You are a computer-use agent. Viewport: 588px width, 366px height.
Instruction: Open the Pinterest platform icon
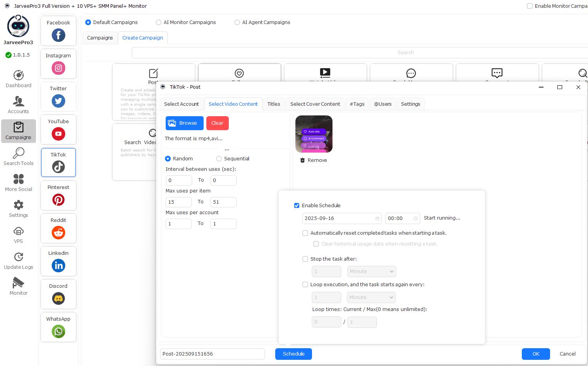coord(58,200)
